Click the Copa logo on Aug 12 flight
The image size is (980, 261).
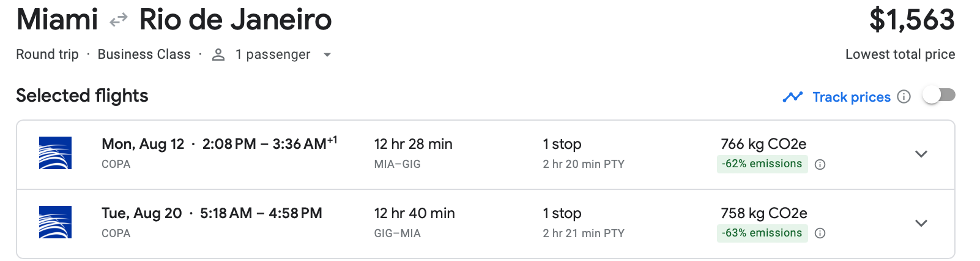pyautogui.click(x=55, y=153)
